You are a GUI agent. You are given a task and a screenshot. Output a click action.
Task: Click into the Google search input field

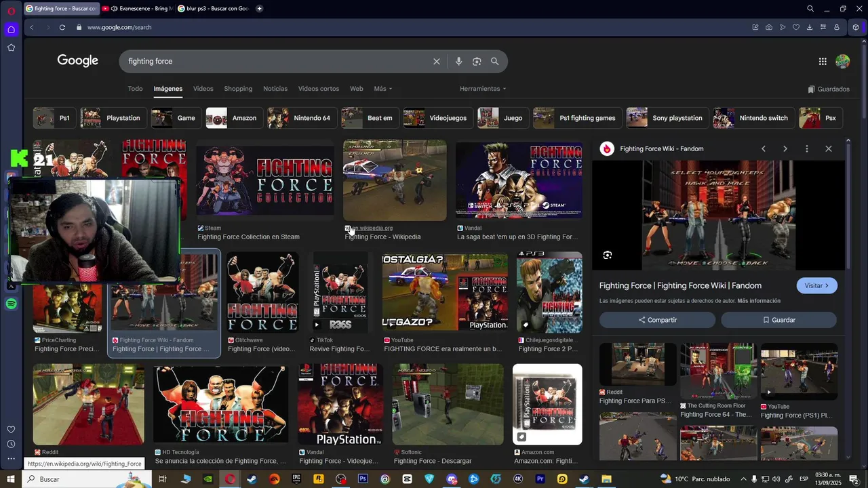click(278, 61)
